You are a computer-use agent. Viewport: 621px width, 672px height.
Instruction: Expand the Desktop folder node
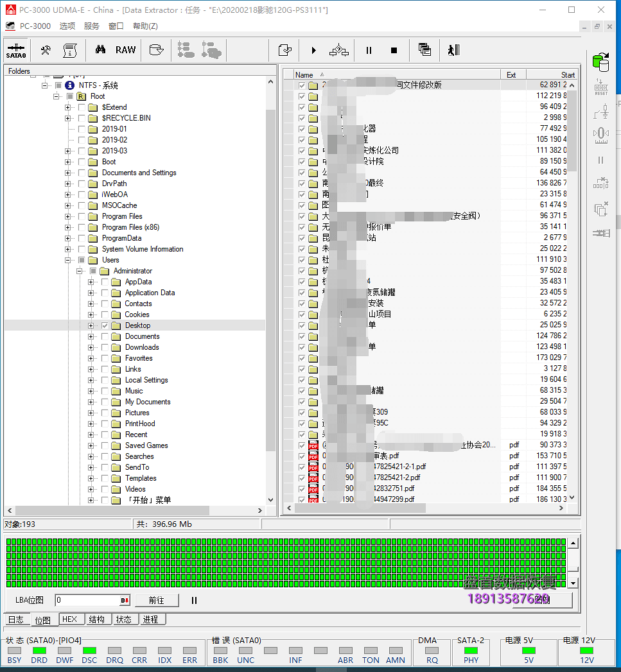click(91, 325)
